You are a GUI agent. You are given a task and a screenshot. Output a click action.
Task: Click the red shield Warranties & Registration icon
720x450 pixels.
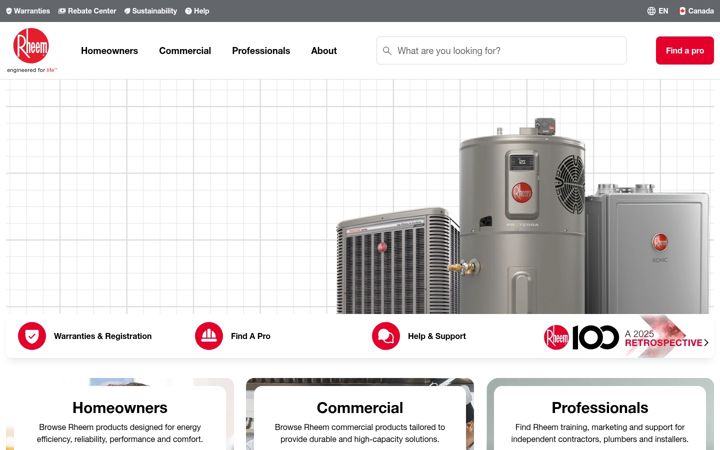32,336
